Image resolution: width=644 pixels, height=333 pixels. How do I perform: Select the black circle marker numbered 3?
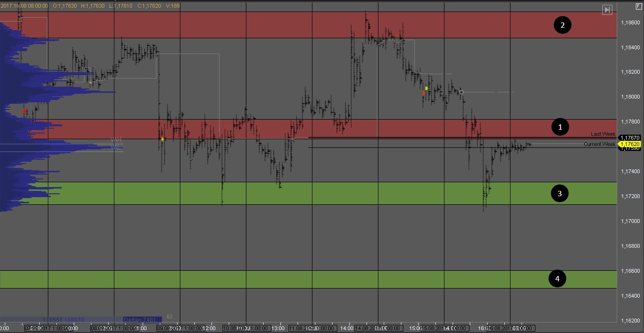click(559, 193)
